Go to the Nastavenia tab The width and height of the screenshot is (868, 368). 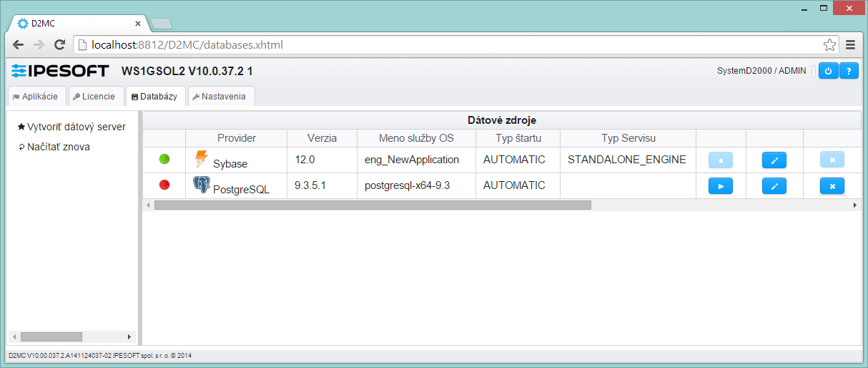(x=222, y=96)
